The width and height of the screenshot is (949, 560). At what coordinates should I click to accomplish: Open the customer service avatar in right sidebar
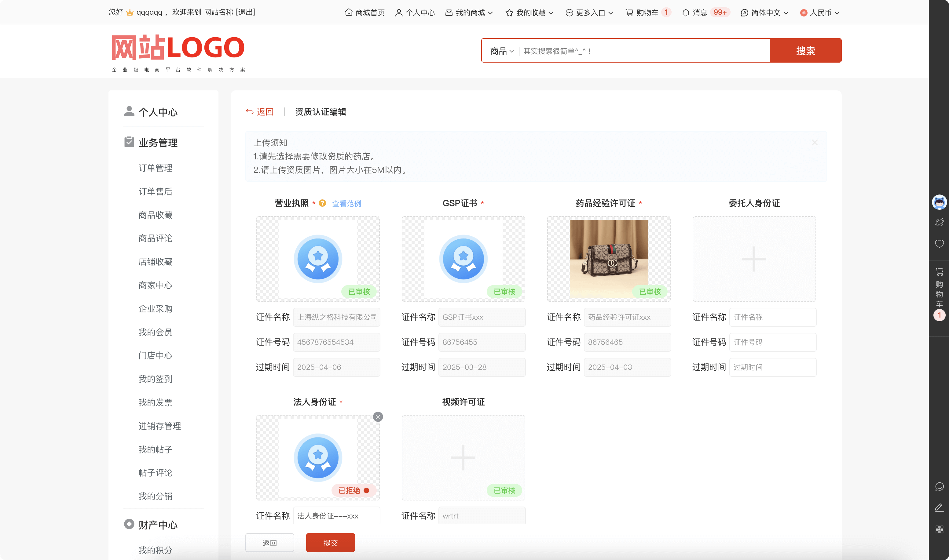point(939,202)
